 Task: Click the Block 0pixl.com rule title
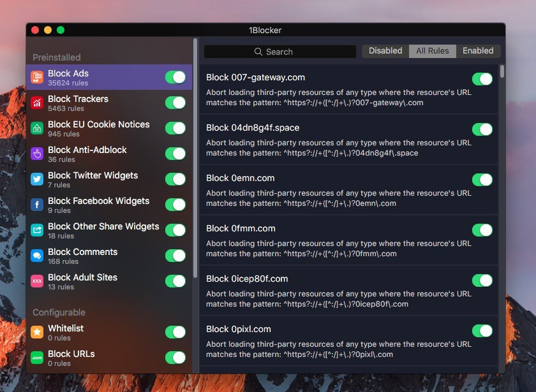coord(239,329)
